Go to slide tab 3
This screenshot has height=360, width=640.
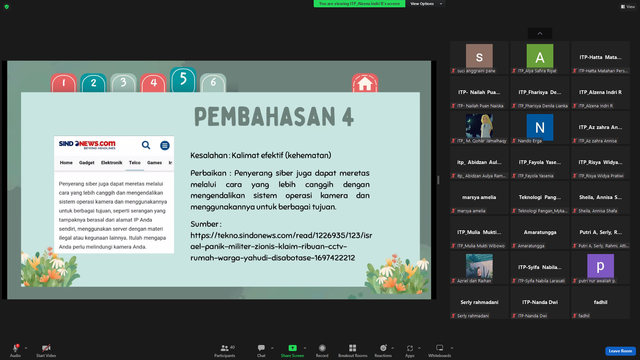[x=123, y=83]
